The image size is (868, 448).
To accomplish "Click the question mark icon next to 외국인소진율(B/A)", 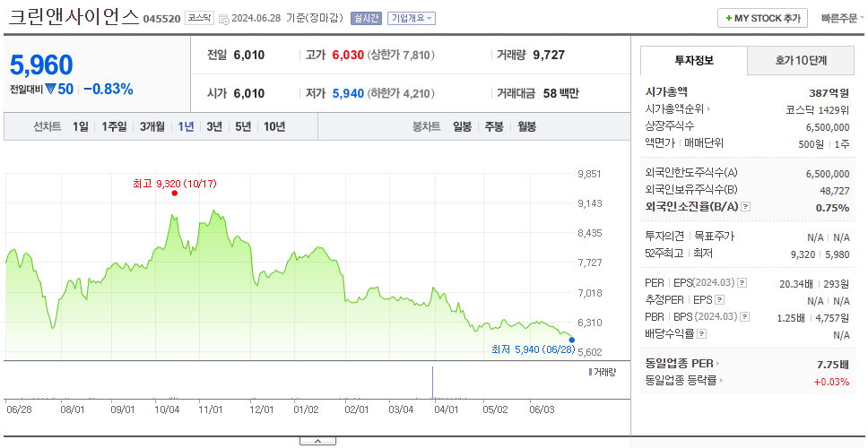I will pos(746,207).
